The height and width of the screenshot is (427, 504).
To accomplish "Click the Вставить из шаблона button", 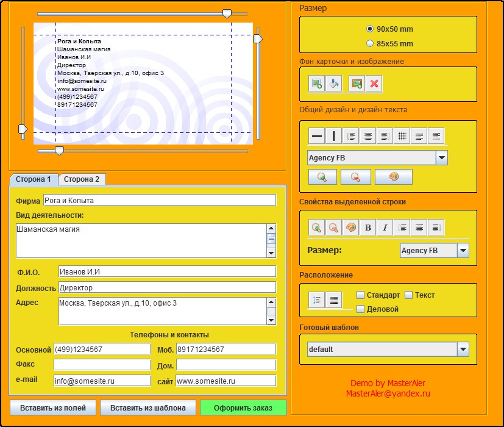I will click(x=148, y=407).
